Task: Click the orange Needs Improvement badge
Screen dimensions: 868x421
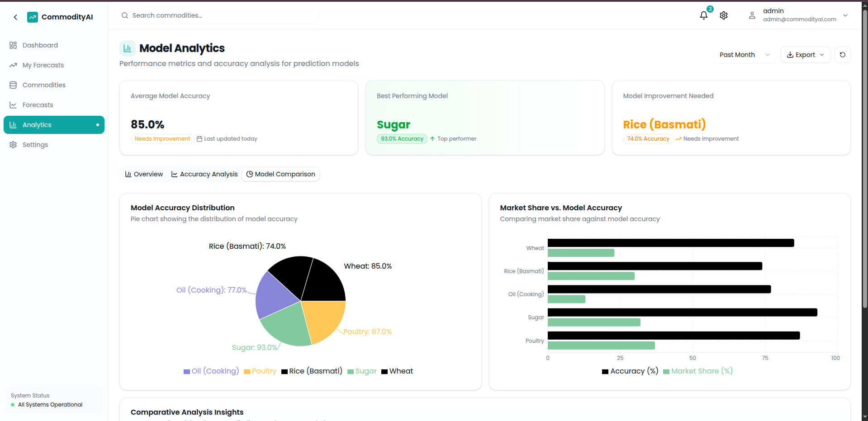Action: click(162, 139)
